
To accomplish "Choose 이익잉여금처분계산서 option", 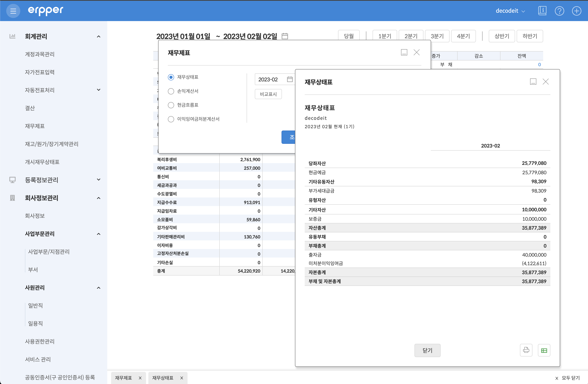I will click(x=171, y=119).
